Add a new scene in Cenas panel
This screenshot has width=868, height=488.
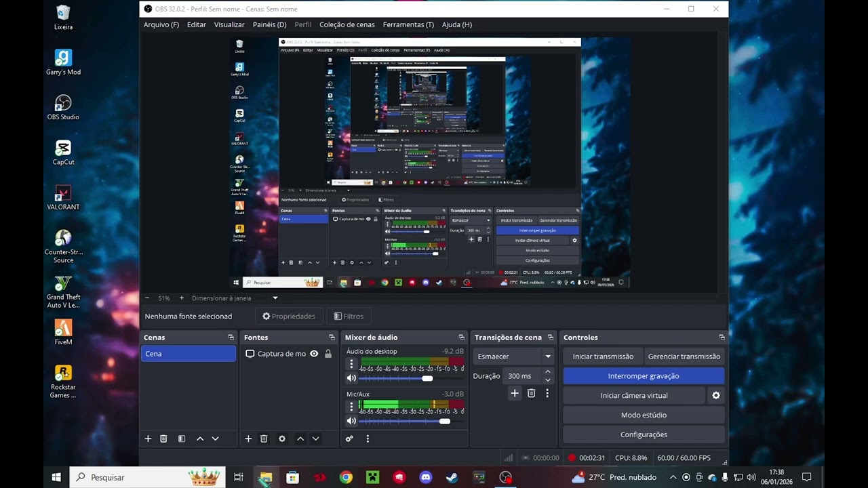click(x=148, y=439)
